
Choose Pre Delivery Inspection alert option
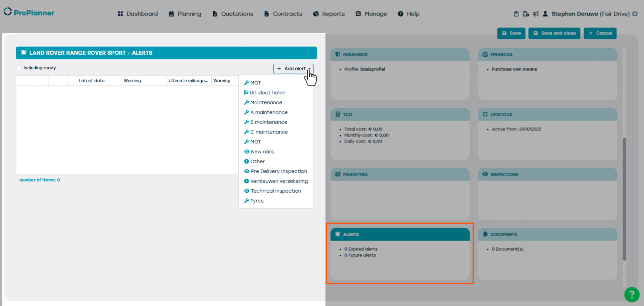pyautogui.click(x=279, y=171)
